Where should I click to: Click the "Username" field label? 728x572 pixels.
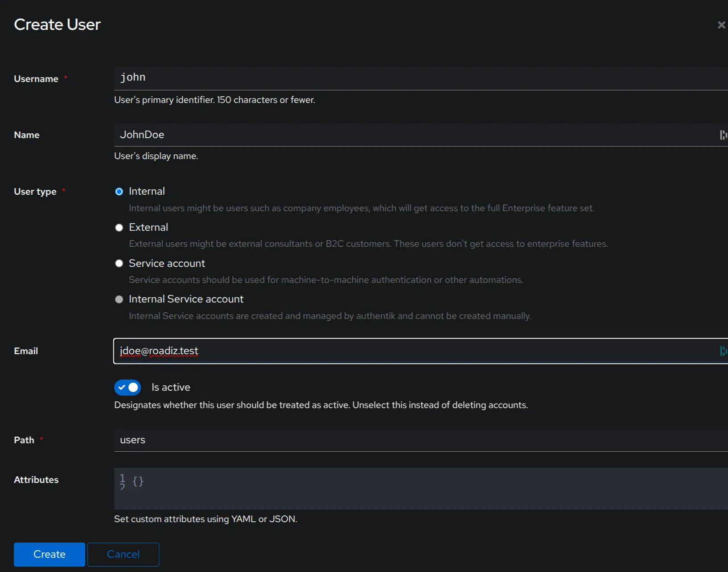[36, 79]
